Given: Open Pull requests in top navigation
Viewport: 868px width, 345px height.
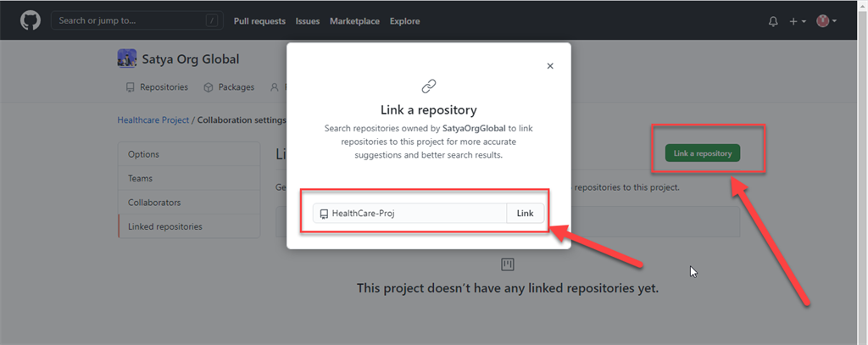Looking at the screenshot, I should [x=259, y=21].
